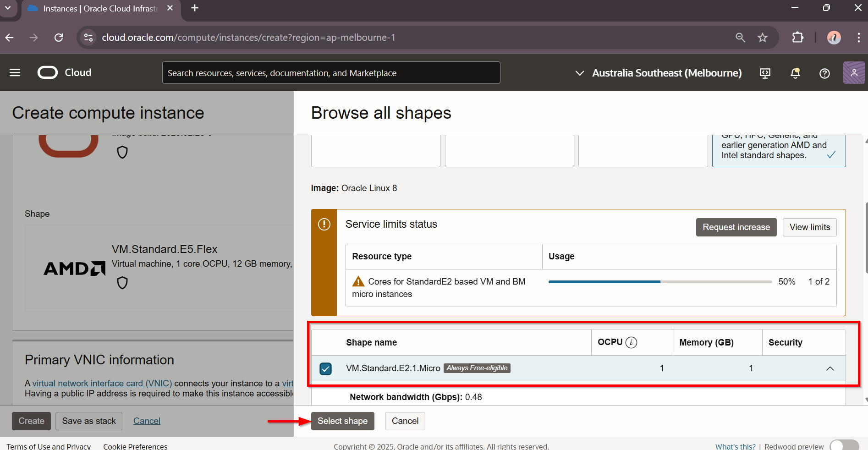
Task: Open the tab search dropdown arrow
Action: pos(8,8)
